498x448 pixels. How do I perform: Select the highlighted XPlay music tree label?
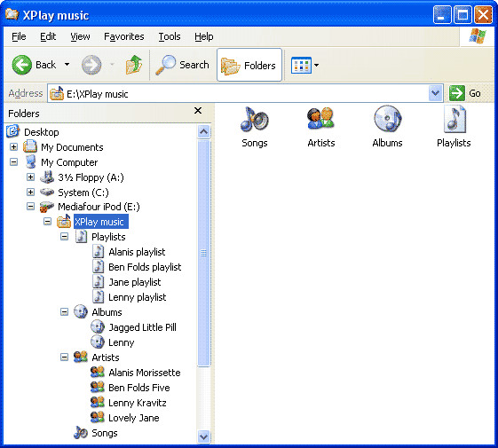click(x=101, y=221)
